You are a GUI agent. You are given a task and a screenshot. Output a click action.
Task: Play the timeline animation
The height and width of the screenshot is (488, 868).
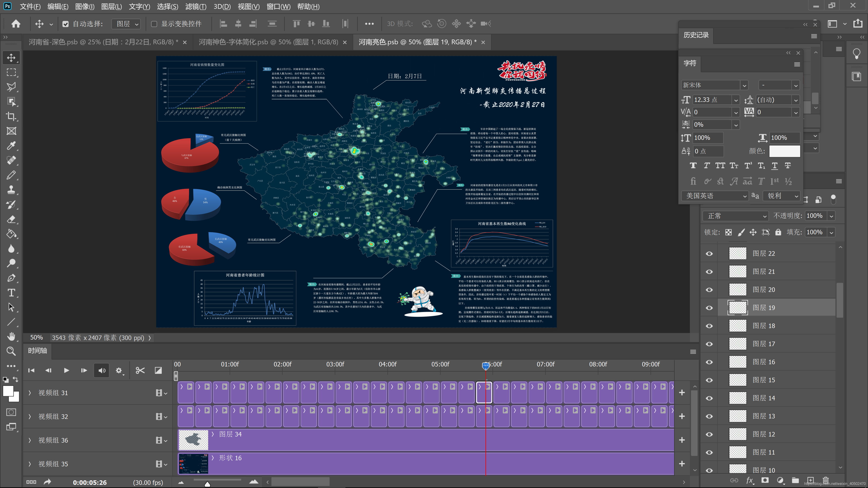pos(66,371)
